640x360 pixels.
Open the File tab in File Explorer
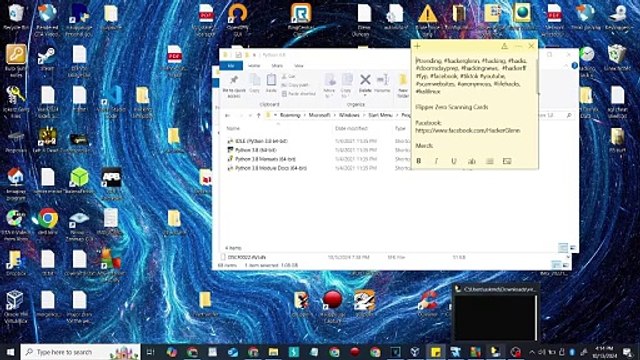pos(231,66)
